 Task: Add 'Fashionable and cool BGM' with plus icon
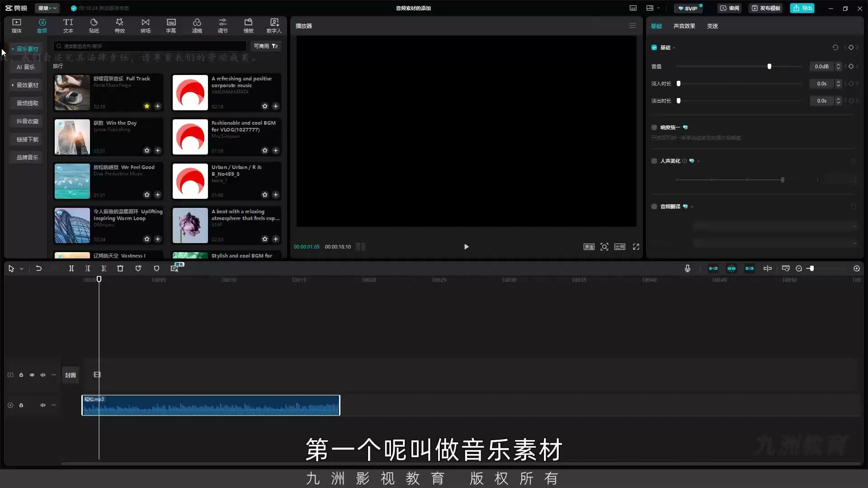[x=276, y=150]
